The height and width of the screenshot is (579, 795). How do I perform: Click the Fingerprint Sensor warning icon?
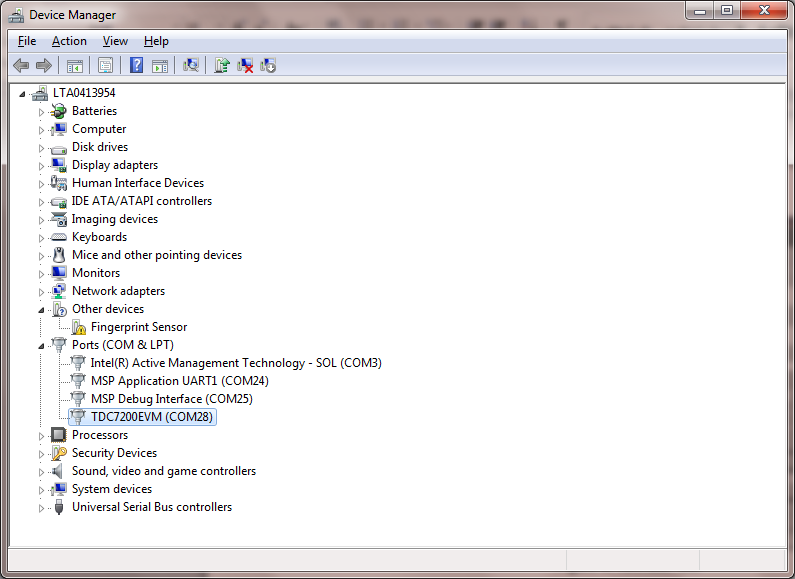[78, 327]
